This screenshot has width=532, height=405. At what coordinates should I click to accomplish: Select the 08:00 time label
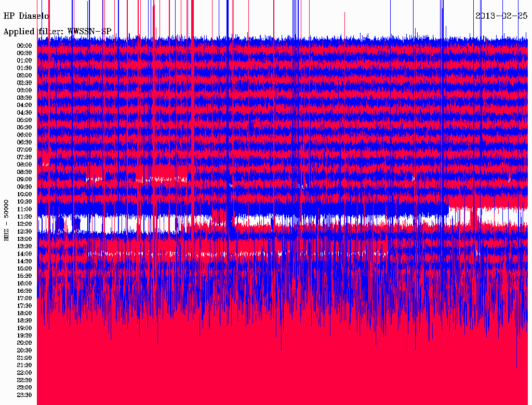point(24,165)
